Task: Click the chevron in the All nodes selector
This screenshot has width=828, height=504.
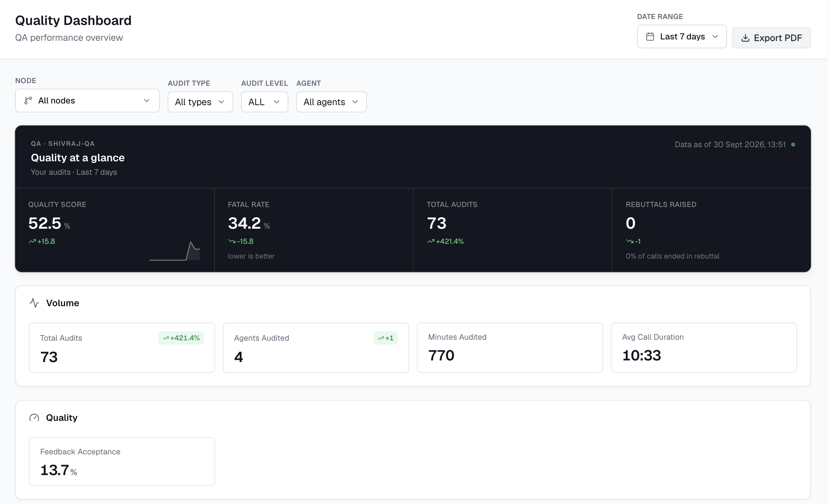Action: click(x=147, y=101)
